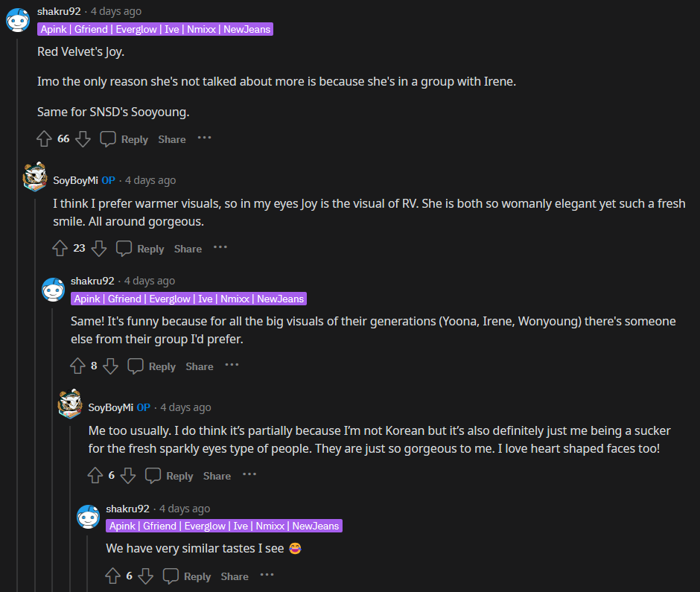Open more options on the 23-point comment

click(220, 248)
